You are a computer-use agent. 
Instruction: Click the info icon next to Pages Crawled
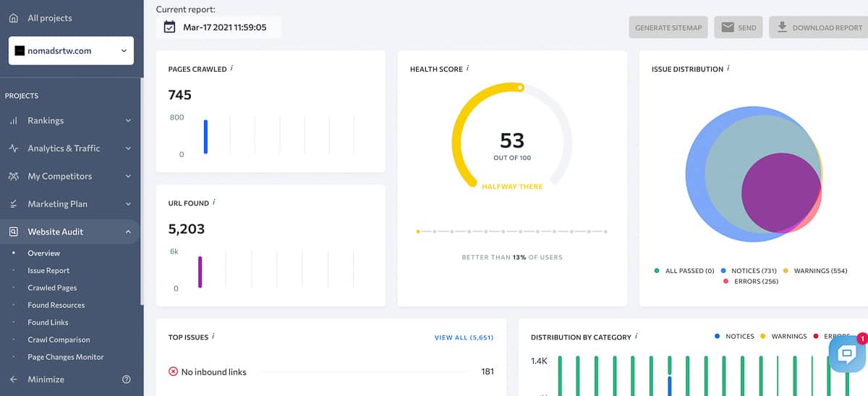pyautogui.click(x=231, y=68)
